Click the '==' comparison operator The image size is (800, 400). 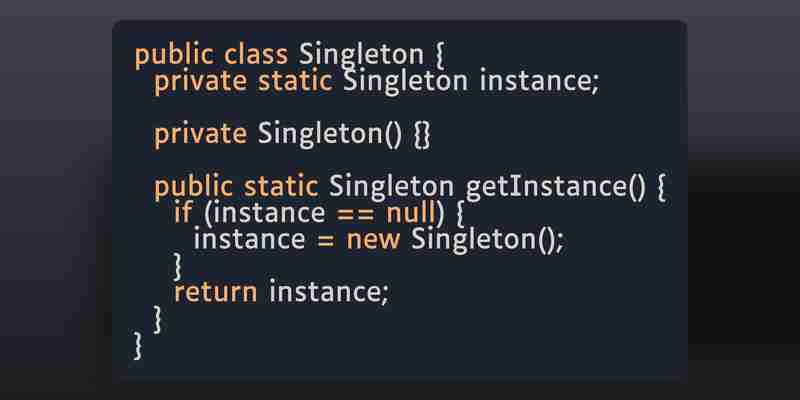click(x=356, y=213)
